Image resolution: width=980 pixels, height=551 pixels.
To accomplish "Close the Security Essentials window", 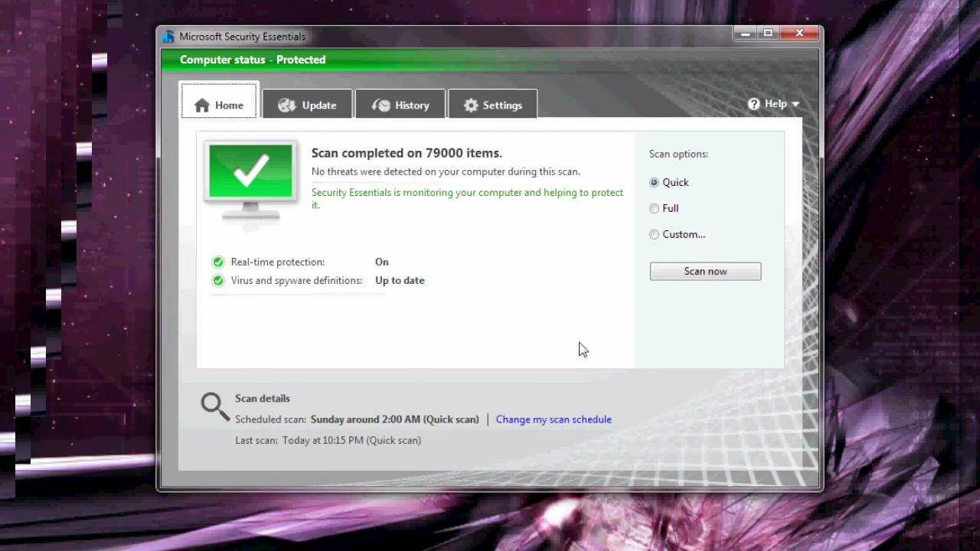I will coord(799,33).
